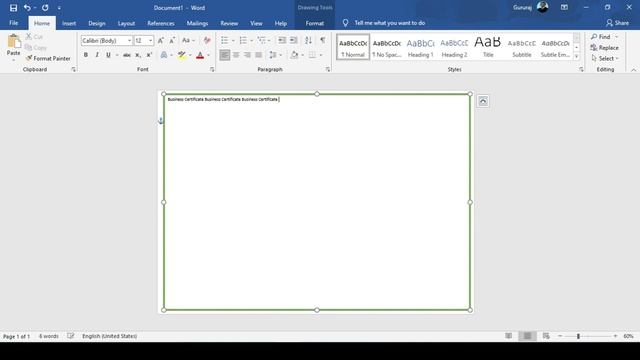This screenshot has width=640, height=360.
Task: Switch to Web Layout view
Action: click(546, 336)
